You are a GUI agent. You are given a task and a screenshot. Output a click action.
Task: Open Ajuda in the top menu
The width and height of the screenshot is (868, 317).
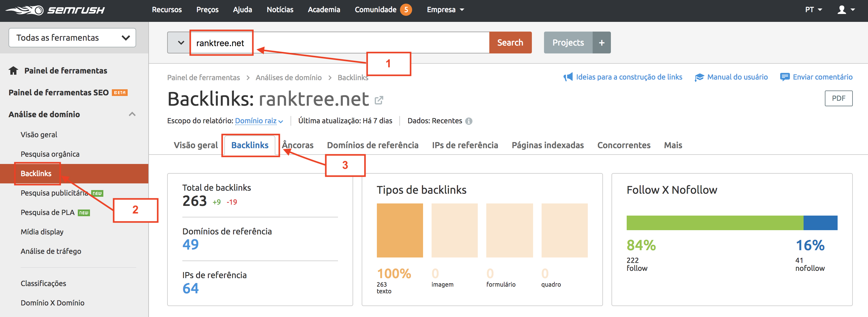pos(242,10)
